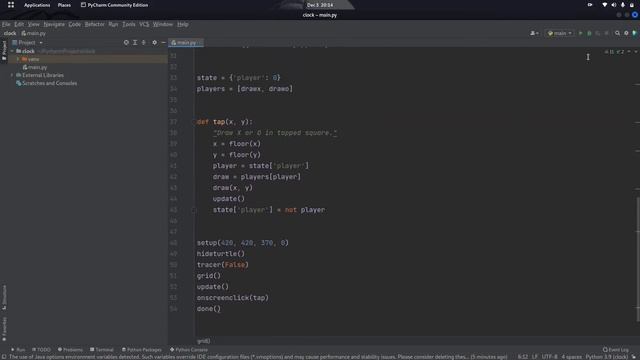This screenshot has height=360, width=640.
Task: Click the date and time clock
Action: (320, 5)
